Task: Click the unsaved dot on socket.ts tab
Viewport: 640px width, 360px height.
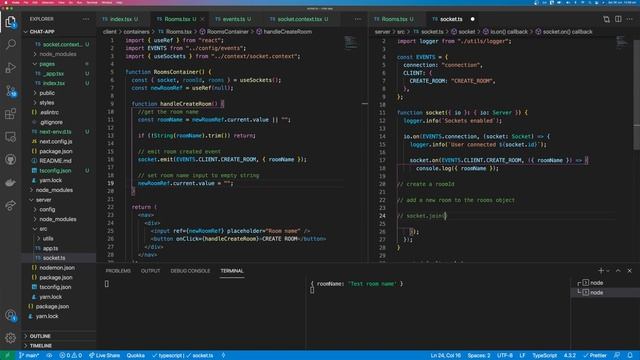Action: pyautogui.click(x=472, y=19)
